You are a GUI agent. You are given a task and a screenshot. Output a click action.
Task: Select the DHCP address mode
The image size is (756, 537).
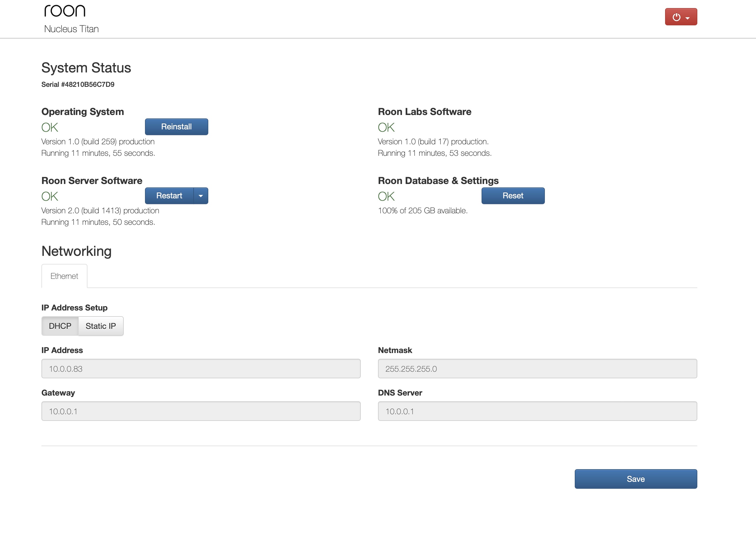coord(60,326)
